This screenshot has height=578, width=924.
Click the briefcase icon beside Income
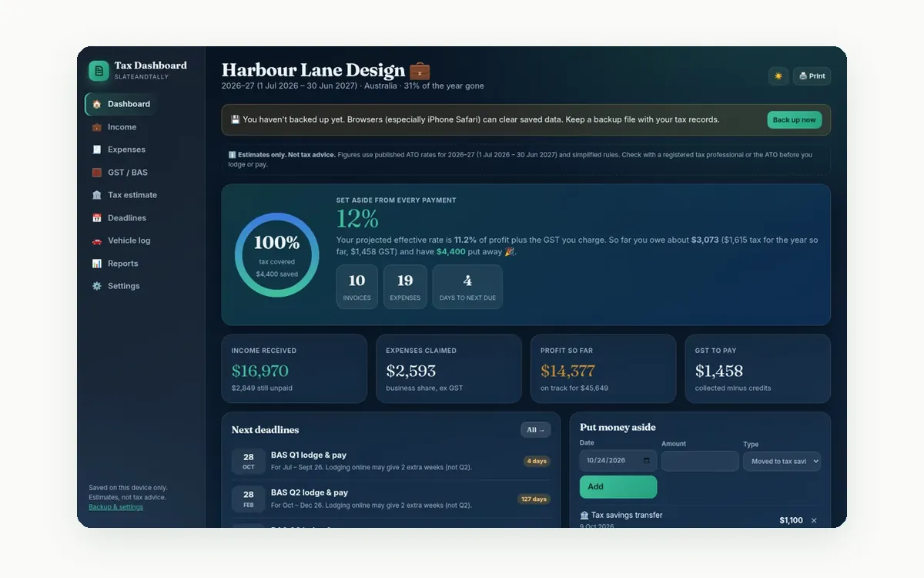pos(97,127)
